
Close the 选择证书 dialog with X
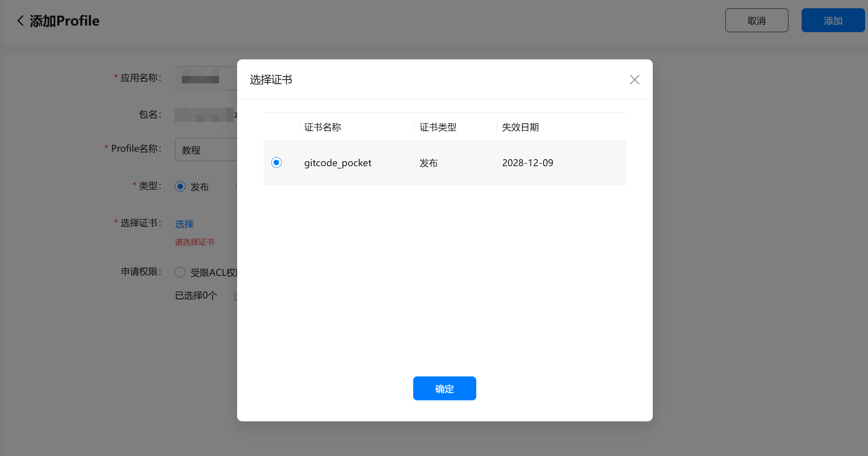tap(634, 80)
